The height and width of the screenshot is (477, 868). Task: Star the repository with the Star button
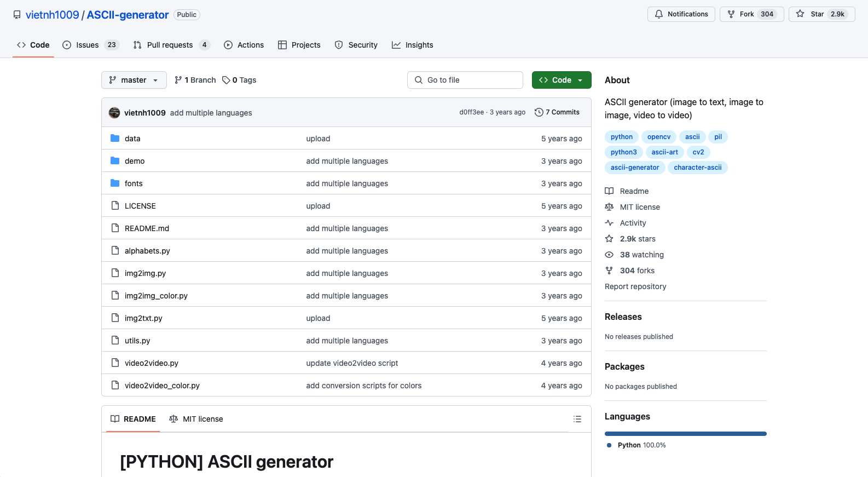point(822,14)
